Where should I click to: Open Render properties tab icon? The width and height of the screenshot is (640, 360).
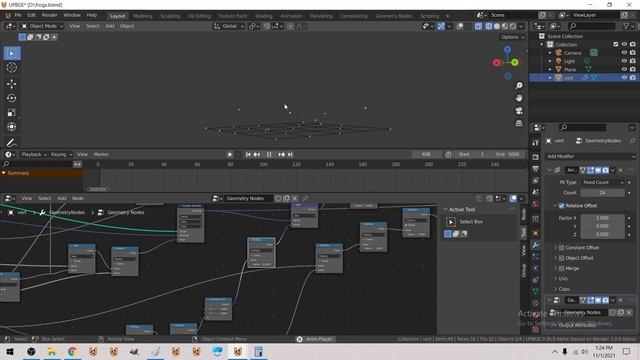tap(536, 157)
